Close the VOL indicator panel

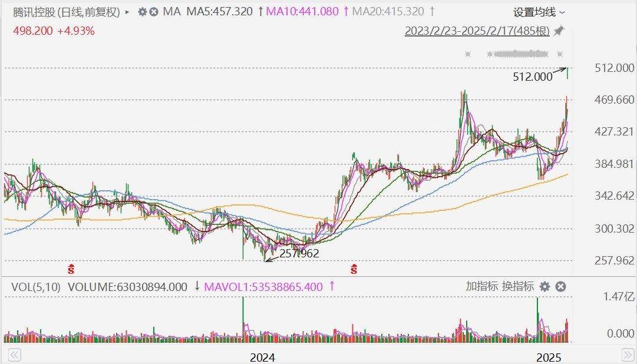click(560, 287)
